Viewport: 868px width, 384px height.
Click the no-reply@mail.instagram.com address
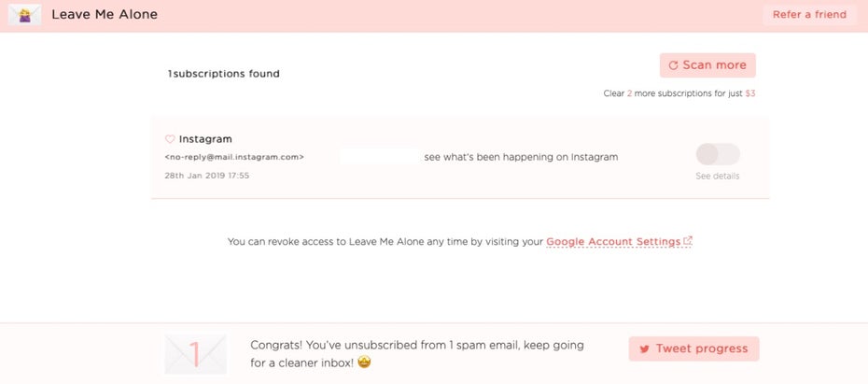(x=234, y=157)
